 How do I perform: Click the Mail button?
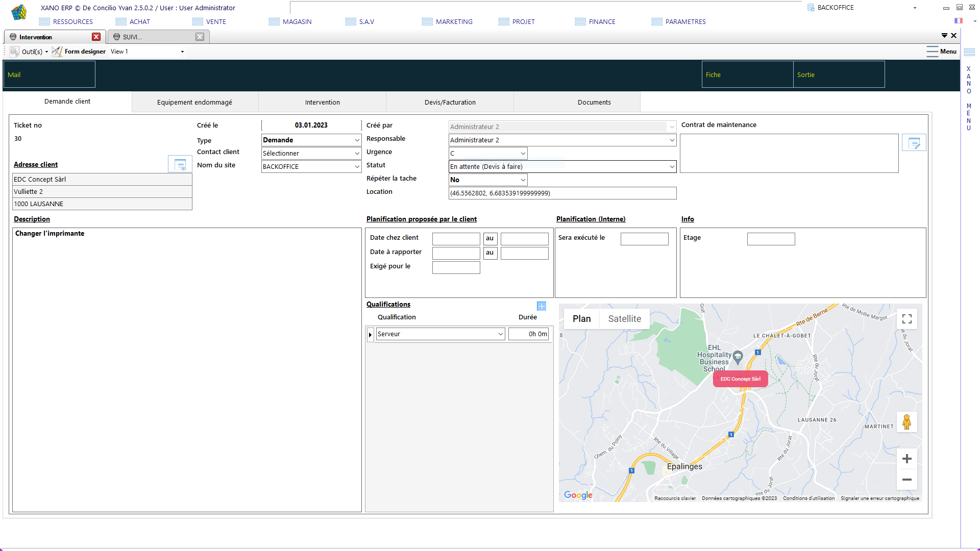pos(49,74)
